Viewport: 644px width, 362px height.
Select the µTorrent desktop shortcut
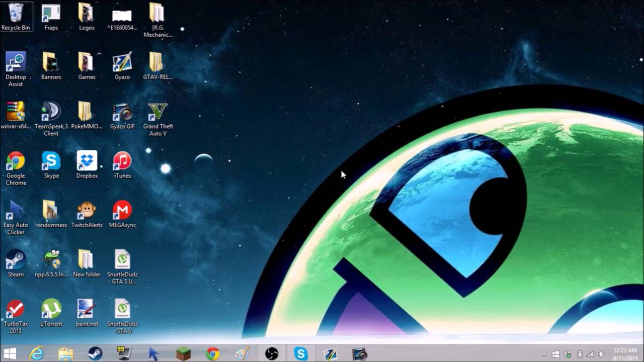[51, 312]
